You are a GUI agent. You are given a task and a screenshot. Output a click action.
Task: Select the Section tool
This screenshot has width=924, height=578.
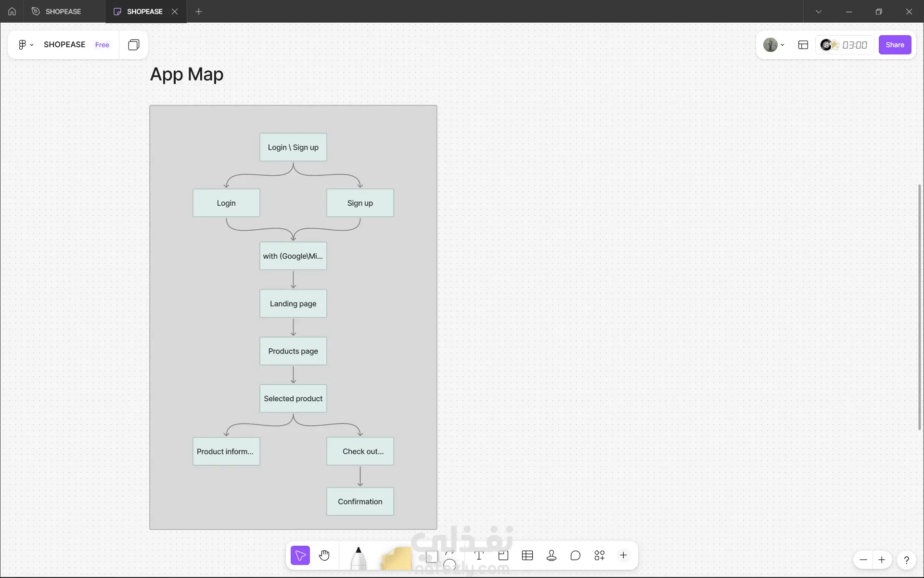(503, 555)
